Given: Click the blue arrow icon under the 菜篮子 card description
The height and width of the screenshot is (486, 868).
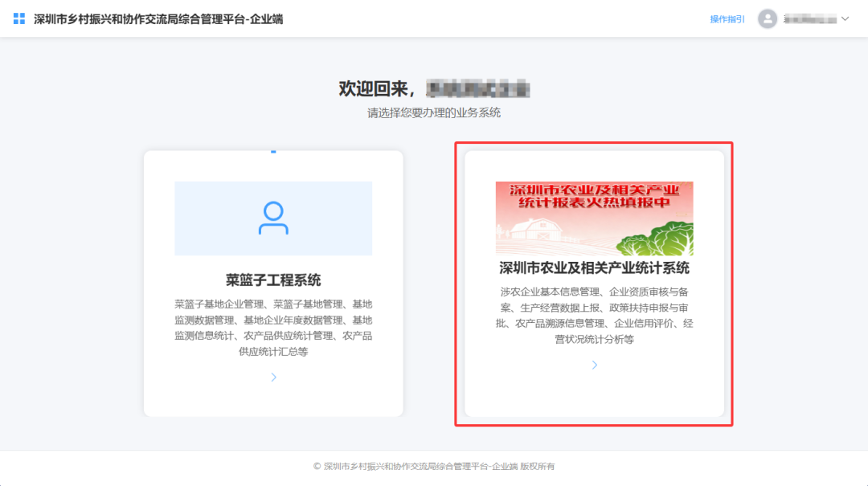Looking at the screenshot, I should pos(273,377).
